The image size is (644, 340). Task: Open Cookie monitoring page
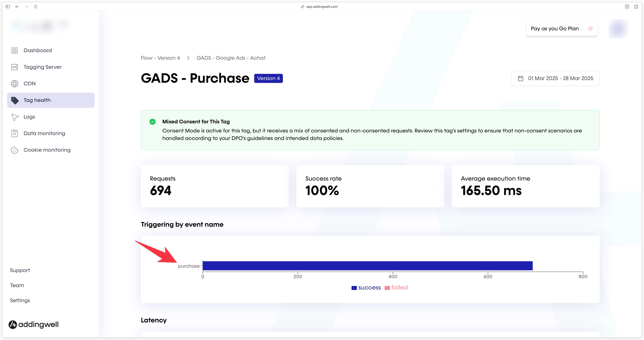51,150
